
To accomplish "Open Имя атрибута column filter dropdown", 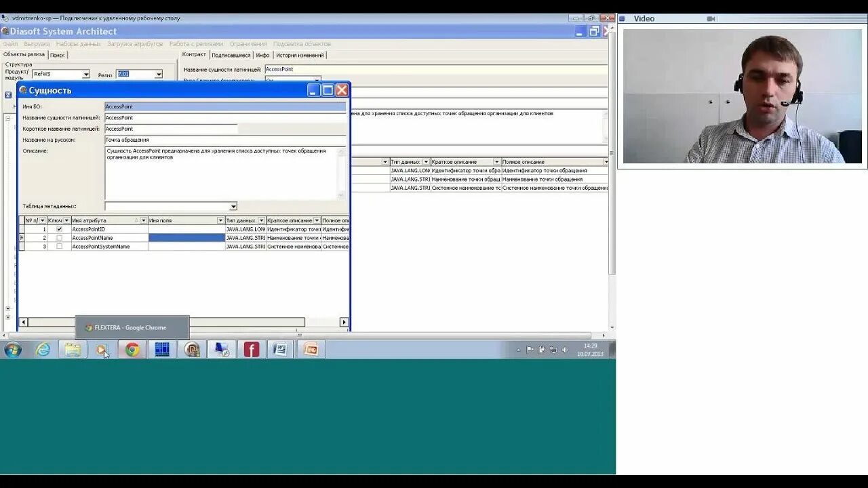I will (x=144, y=220).
